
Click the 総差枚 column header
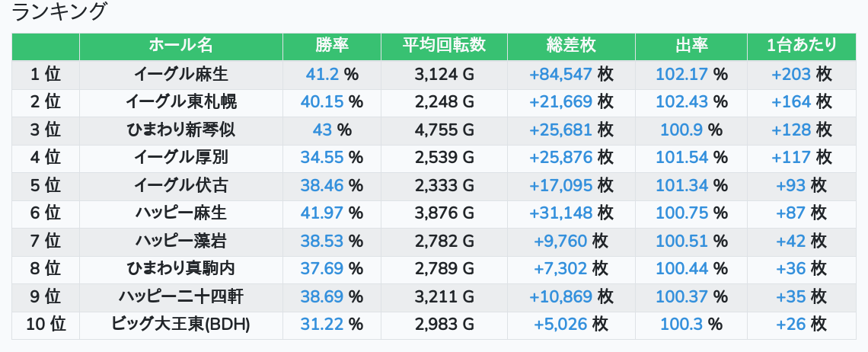[571, 46]
